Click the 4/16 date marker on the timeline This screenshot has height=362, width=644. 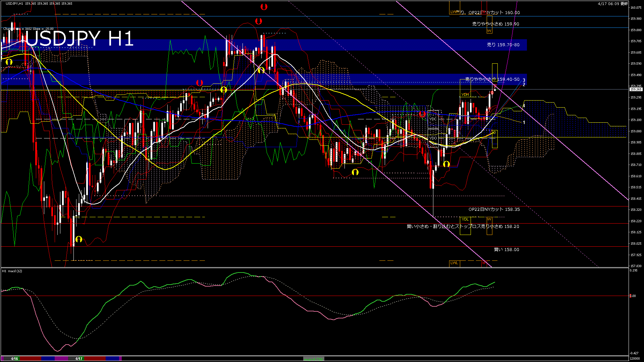(x=14, y=359)
